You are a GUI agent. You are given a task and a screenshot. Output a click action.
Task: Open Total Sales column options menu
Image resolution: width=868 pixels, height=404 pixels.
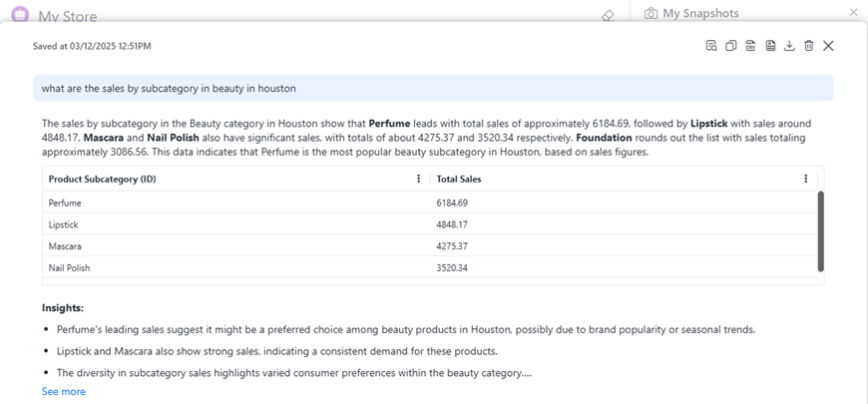pos(805,179)
